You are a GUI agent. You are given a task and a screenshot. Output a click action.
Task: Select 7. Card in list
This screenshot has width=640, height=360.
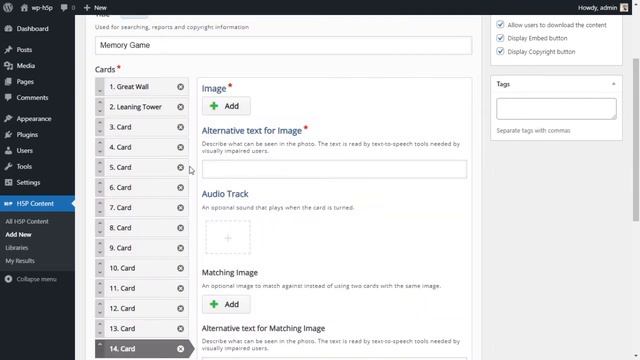coord(141,208)
